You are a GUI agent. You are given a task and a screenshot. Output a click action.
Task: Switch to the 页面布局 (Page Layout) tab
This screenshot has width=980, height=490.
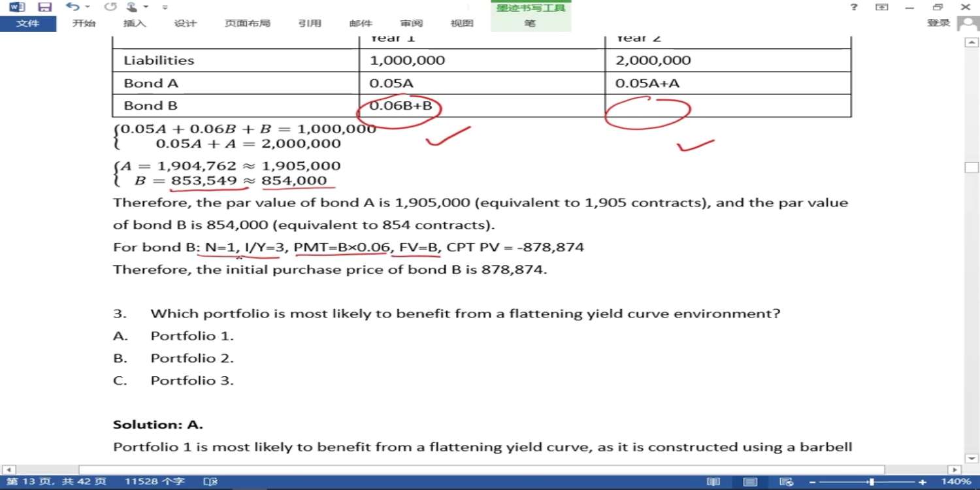247,24
